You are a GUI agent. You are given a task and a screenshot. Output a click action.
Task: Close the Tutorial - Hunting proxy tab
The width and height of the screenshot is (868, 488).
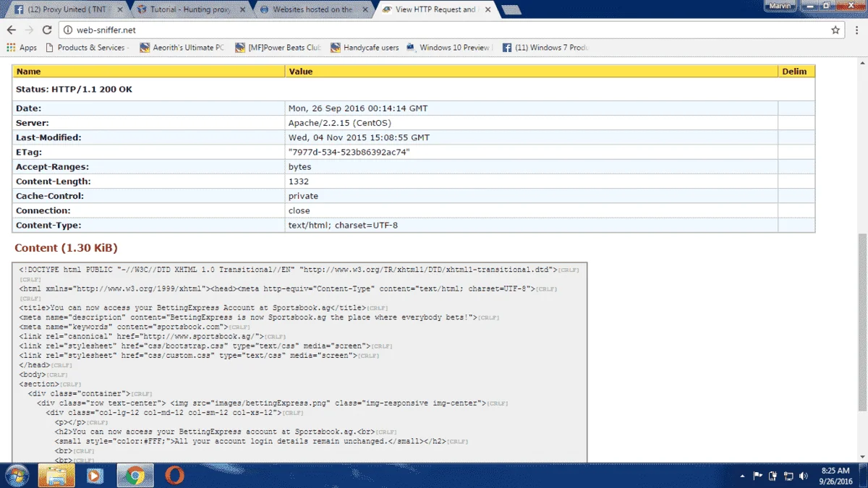[x=242, y=10]
